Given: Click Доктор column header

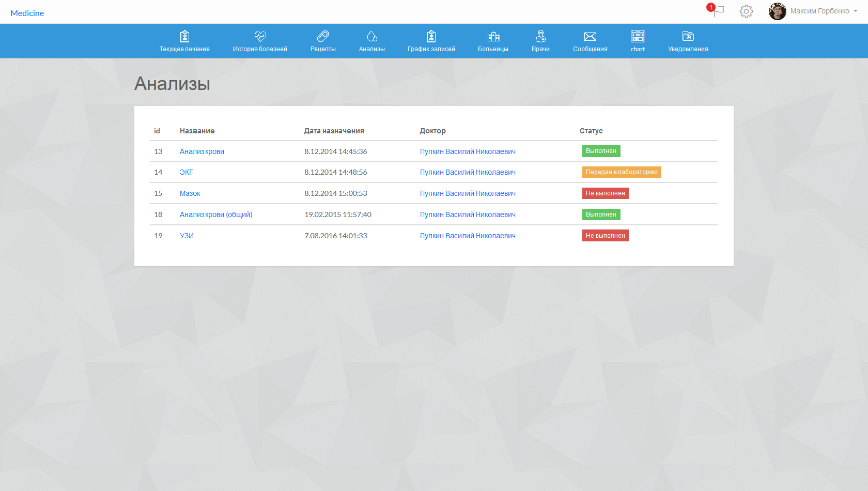Looking at the screenshot, I should [x=433, y=131].
